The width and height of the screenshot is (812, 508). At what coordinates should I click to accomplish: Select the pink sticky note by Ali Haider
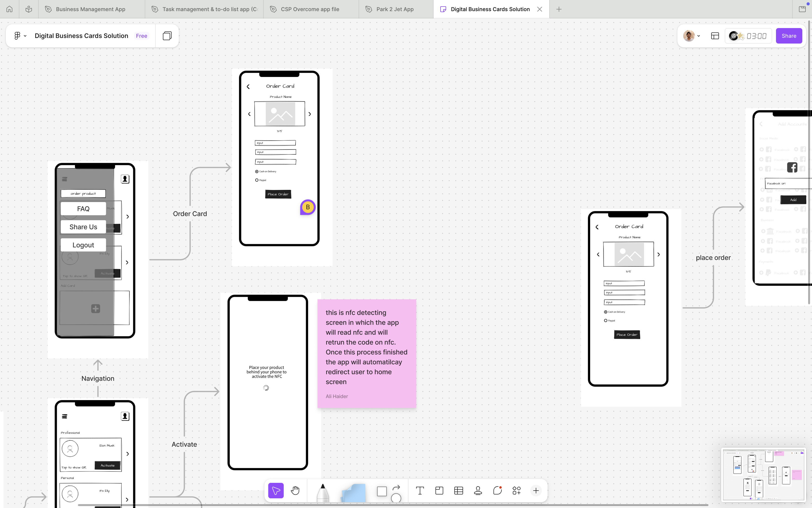(367, 353)
